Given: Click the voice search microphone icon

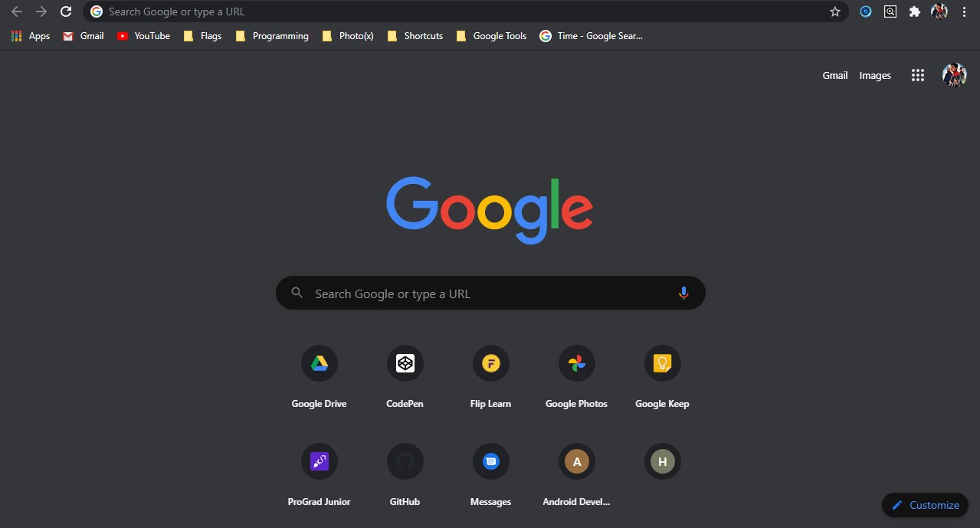Looking at the screenshot, I should (x=683, y=294).
